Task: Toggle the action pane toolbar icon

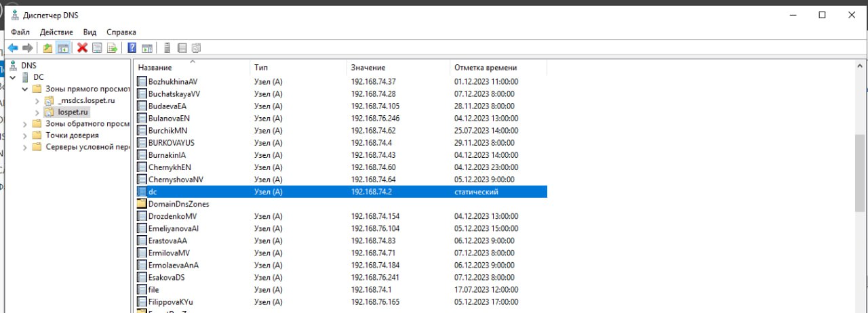Action: [147, 48]
